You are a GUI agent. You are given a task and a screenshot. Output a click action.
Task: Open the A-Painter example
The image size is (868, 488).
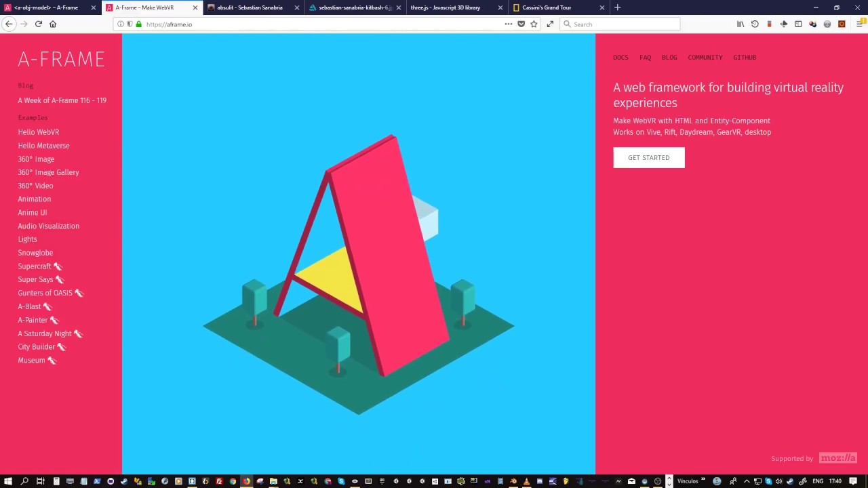(38, 320)
